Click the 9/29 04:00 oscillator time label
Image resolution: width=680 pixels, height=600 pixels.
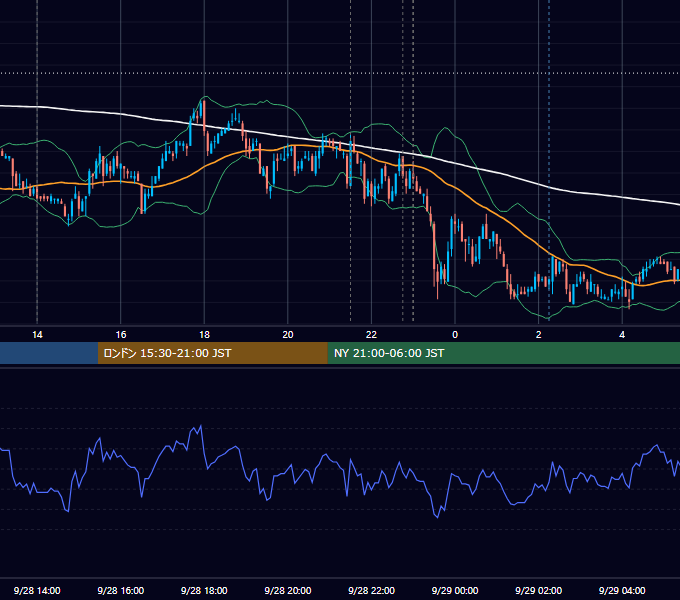tap(622, 590)
